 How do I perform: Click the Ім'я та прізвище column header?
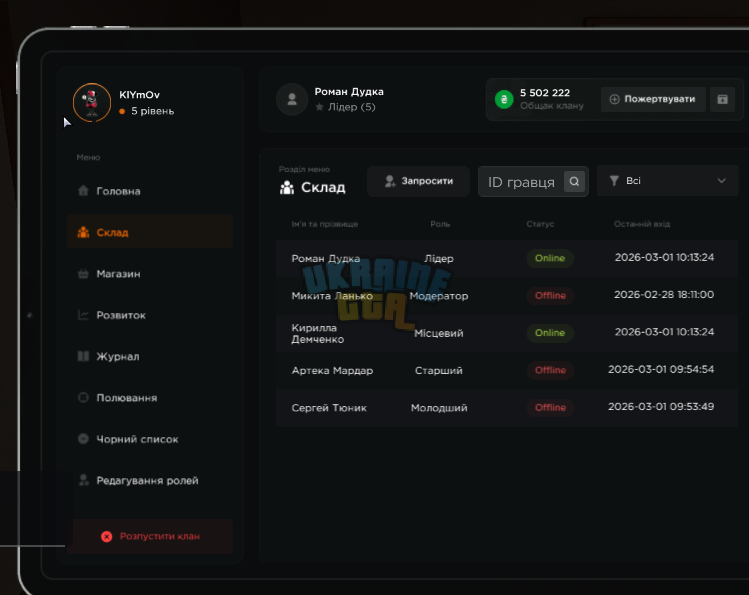coord(325,224)
